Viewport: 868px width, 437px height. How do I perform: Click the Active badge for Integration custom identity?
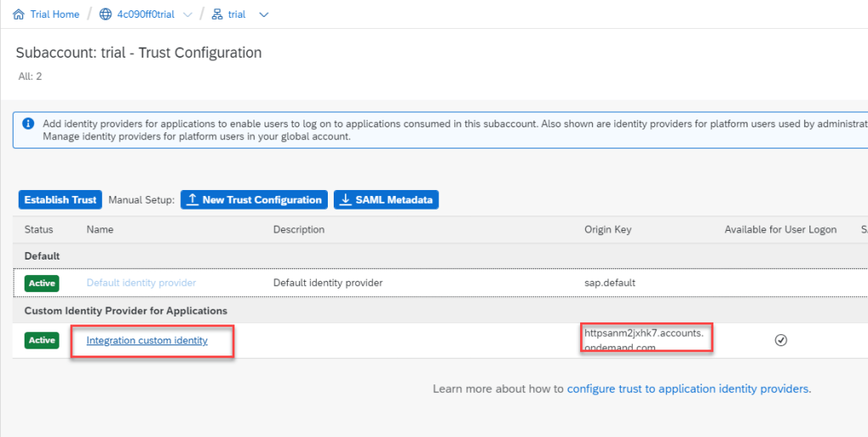(x=42, y=340)
